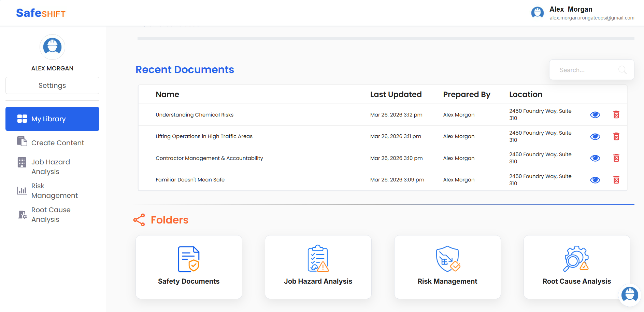The width and height of the screenshot is (644, 312).
Task: Click the search magnifier icon
Action: pos(622,70)
